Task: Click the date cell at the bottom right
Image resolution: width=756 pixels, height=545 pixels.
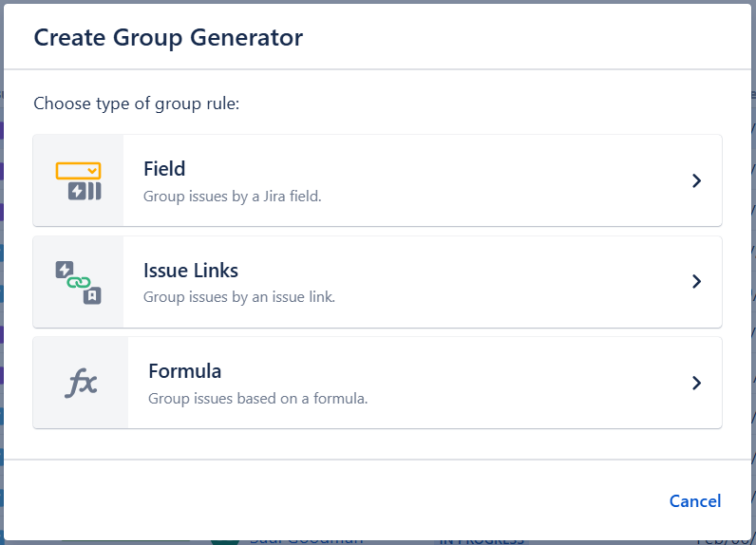Action: [x=727, y=540]
